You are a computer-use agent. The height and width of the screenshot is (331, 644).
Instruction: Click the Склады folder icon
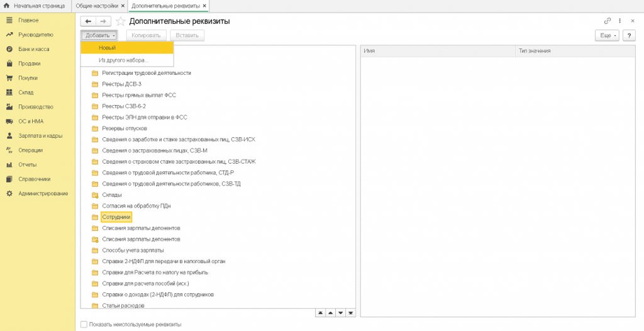coord(95,195)
